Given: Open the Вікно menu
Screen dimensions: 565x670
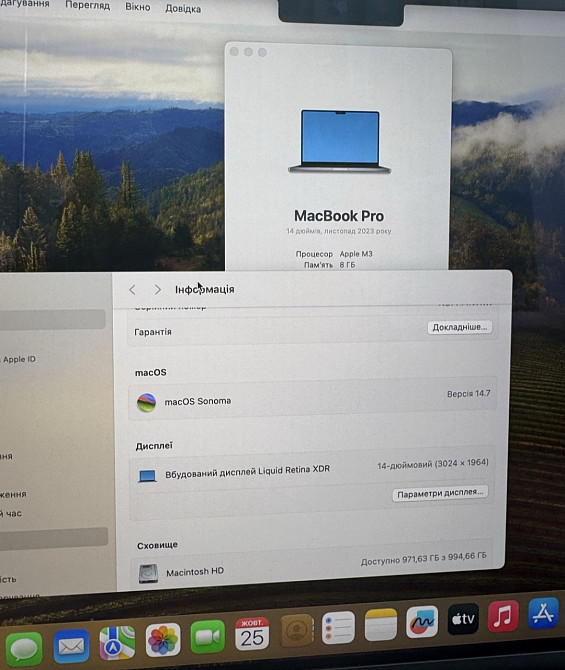Looking at the screenshot, I should tap(138, 7).
